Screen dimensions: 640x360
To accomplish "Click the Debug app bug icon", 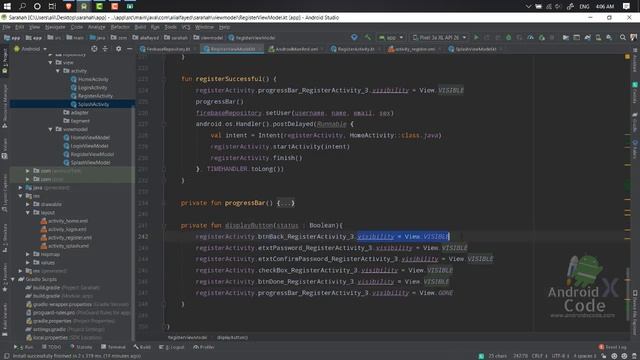I will click(509, 38).
